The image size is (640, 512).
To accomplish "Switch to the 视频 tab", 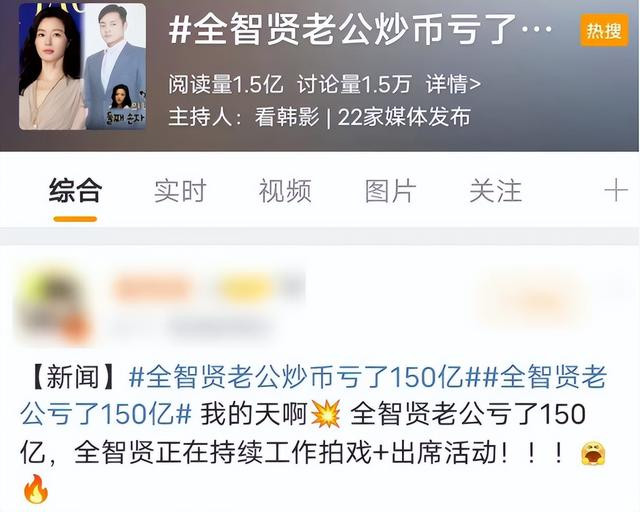I will point(285,191).
